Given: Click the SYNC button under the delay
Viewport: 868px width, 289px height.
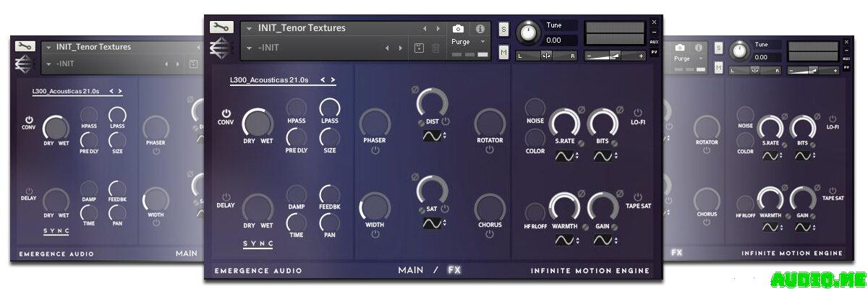Looking at the screenshot, I should 258,244.
